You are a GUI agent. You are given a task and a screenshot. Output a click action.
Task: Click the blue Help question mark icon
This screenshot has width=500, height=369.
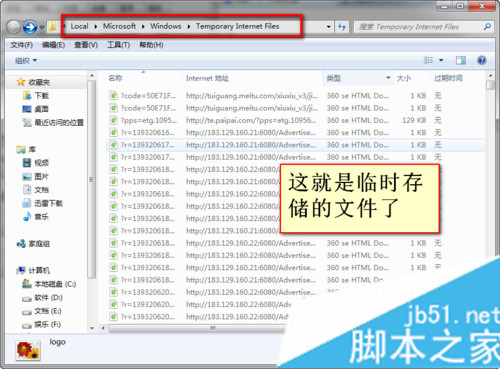[482, 60]
